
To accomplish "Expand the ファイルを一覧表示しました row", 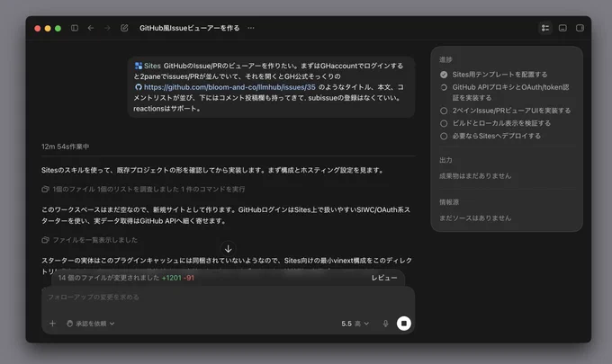I will pyautogui.click(x=89, y=240).
